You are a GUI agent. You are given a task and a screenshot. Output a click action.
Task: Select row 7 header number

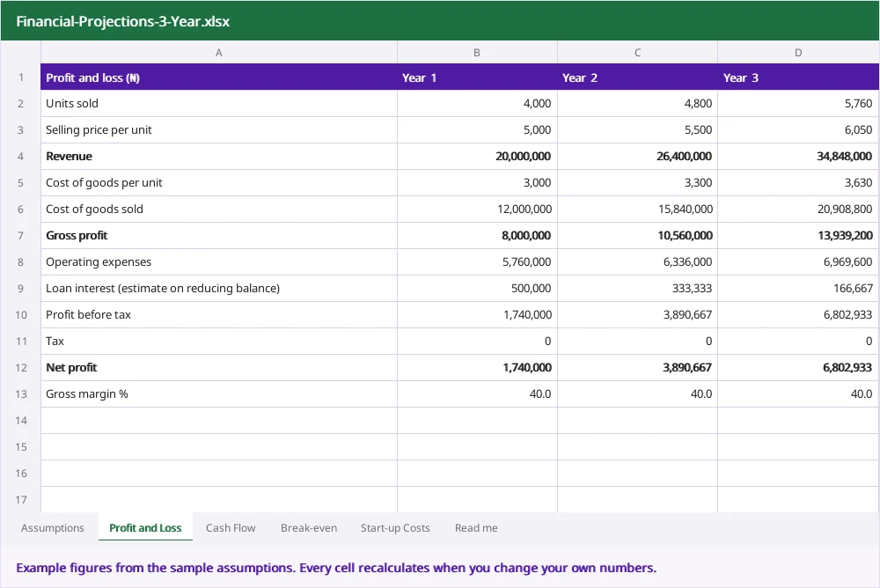pos(21,235)
